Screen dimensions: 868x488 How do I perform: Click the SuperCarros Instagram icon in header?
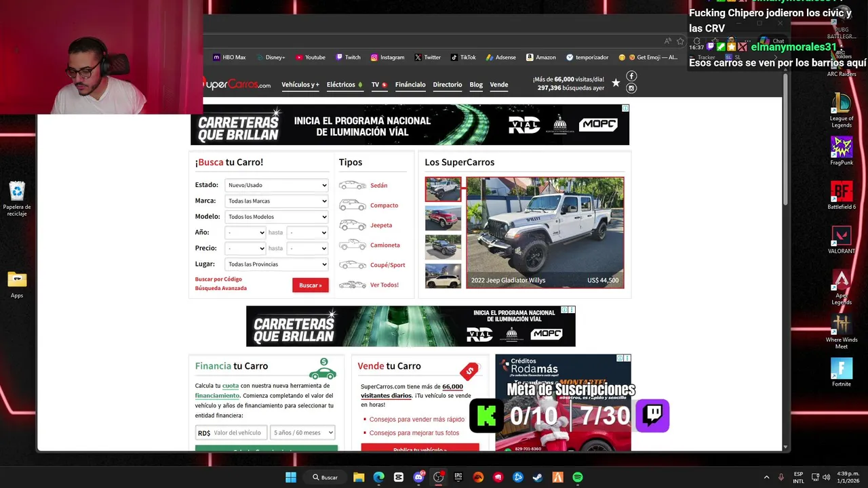click(631, 88)
